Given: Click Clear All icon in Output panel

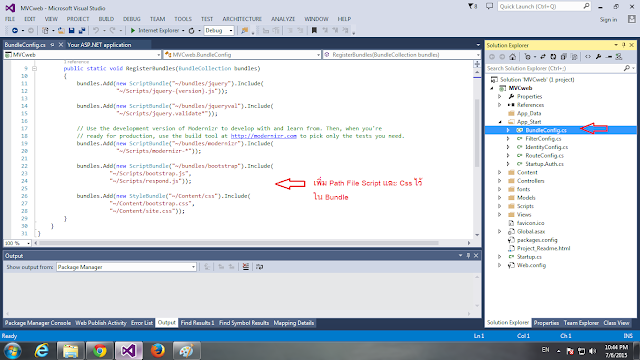Looking at the screenshot, I should [x=246, y=267].
